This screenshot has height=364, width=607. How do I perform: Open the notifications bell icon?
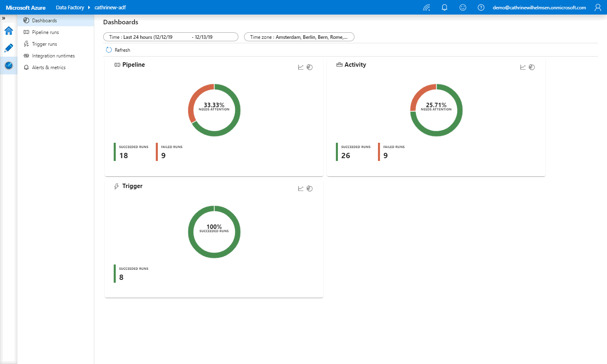tap(444, 8)
